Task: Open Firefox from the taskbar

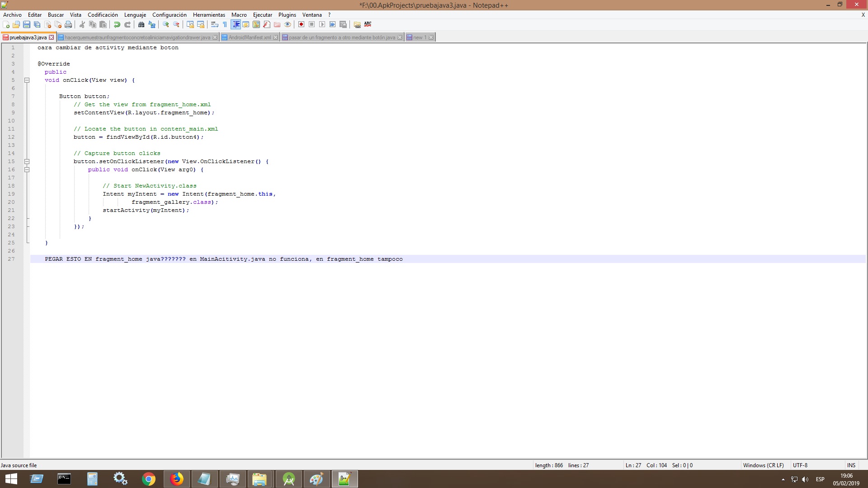Action: click(x=177, y=479)
